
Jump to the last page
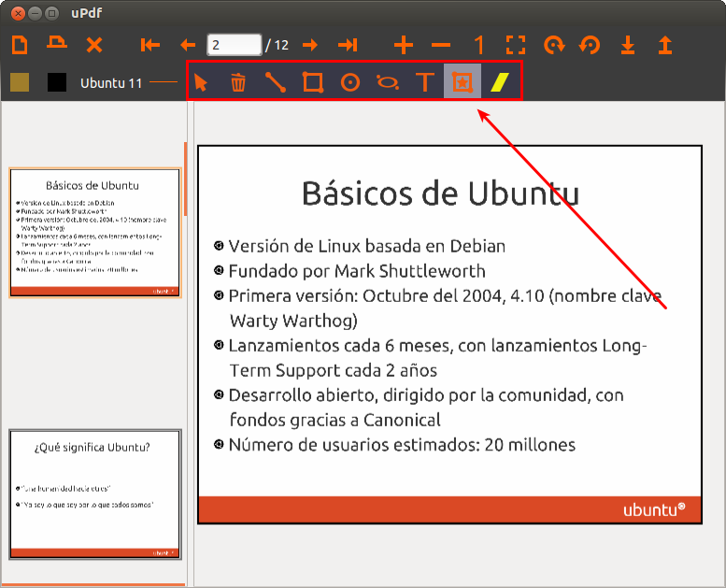[x=348, y=45]
